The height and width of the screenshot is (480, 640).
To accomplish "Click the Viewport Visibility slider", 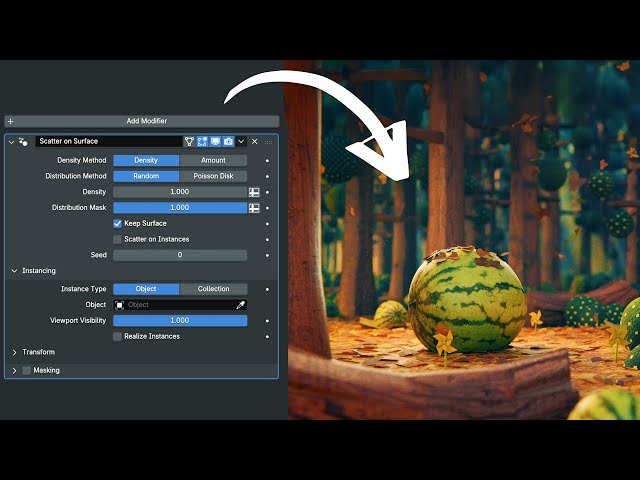I will pyautogui.click(x=180, y=321).
